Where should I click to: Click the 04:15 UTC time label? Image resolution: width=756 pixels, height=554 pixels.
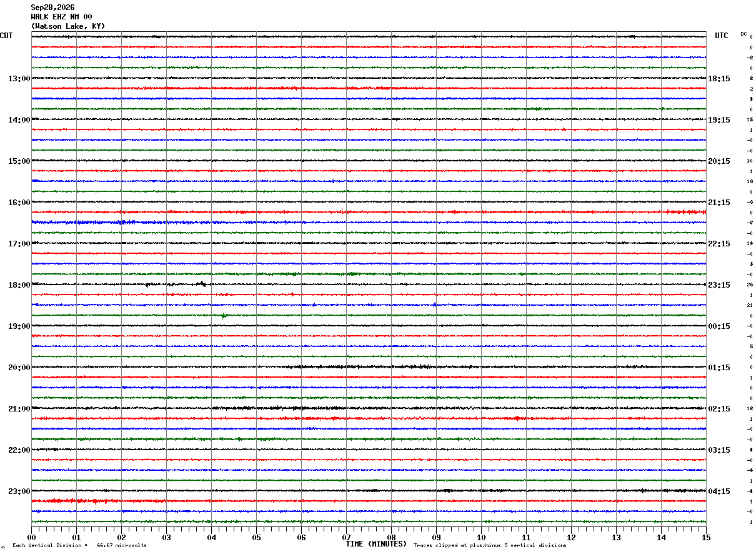719,491
